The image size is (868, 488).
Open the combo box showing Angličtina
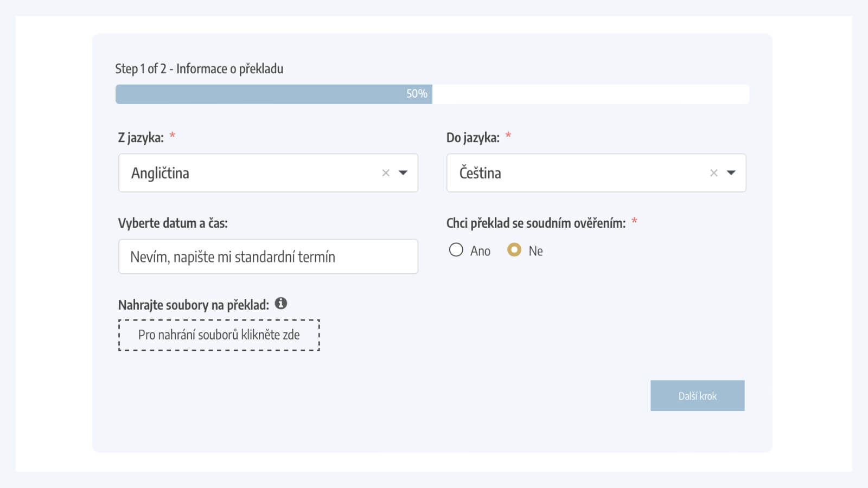268,173
